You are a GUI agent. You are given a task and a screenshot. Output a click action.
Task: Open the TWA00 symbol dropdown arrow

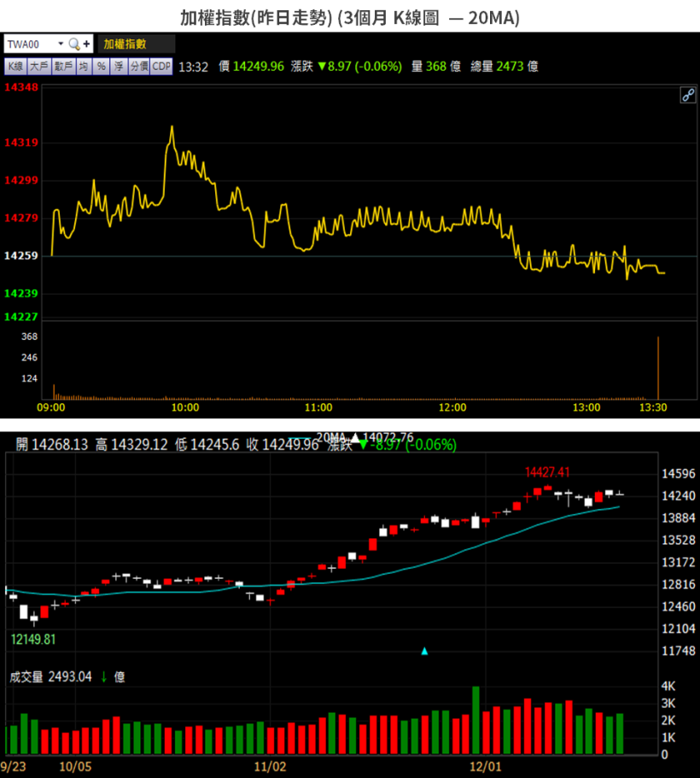click(61, 44)
